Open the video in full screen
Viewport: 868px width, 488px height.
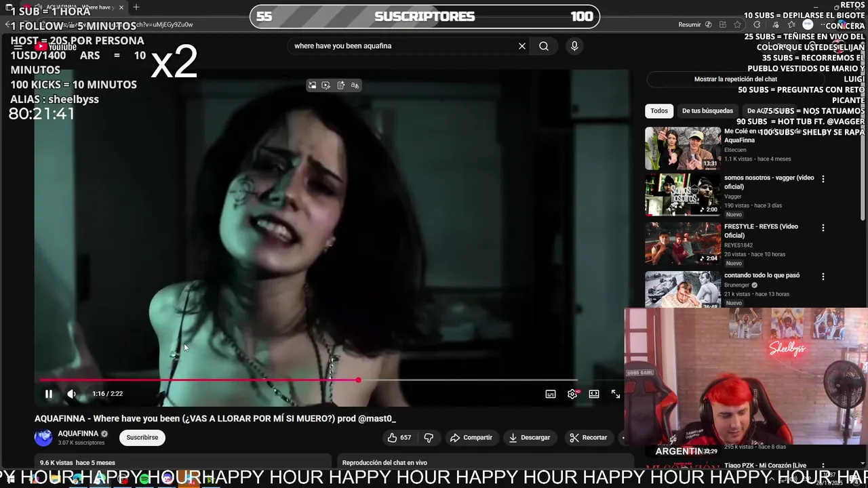tap(615, 394)
